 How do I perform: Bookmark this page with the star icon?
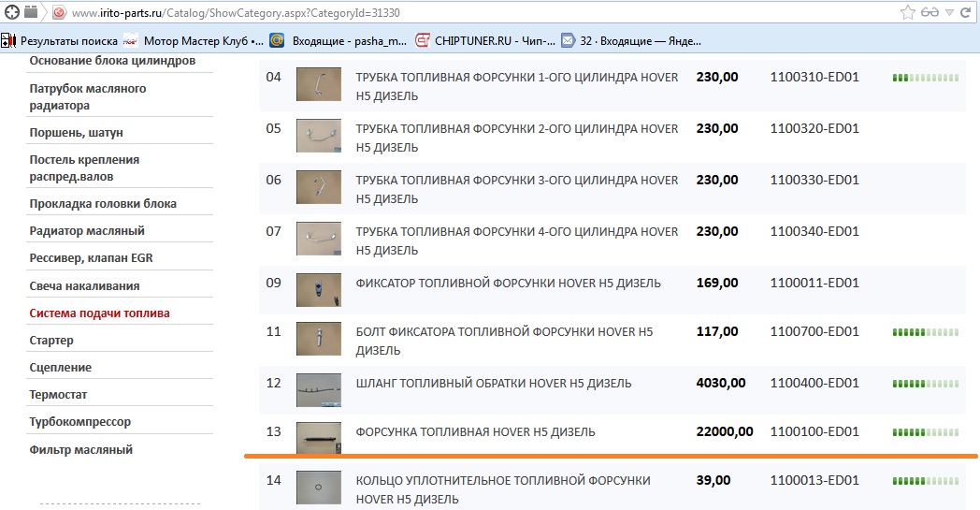coord(907,12)
